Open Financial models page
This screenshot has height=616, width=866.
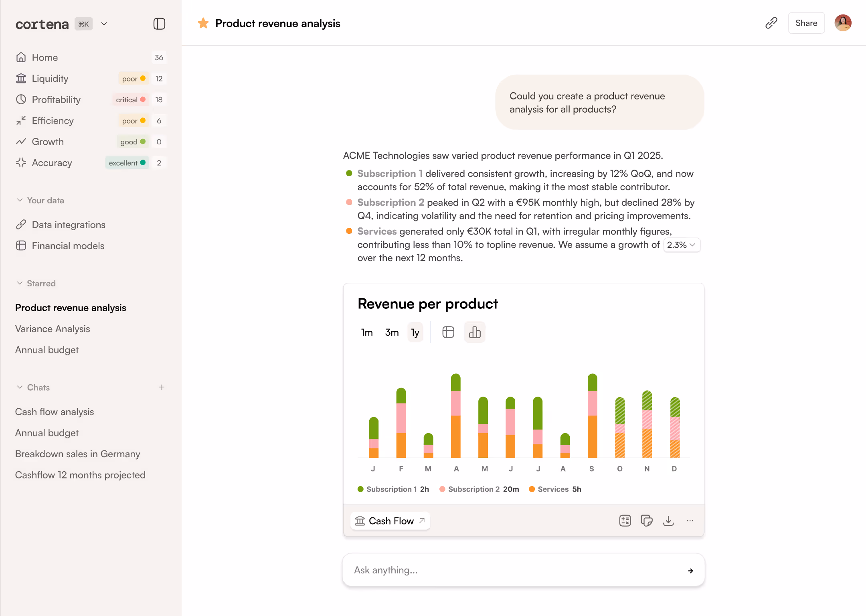click(x=68, y=245)
